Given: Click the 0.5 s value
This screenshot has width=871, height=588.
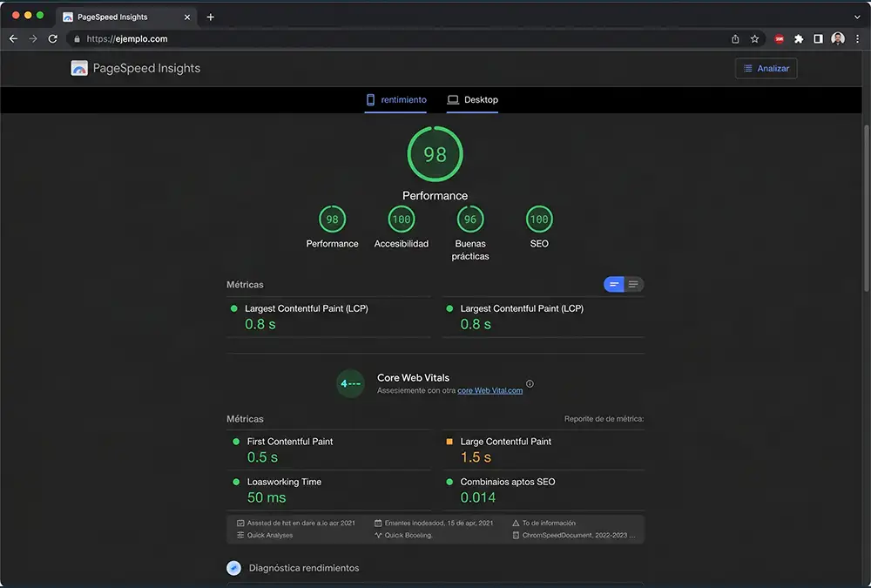Looking at the screenshot, I should [262, 457].
